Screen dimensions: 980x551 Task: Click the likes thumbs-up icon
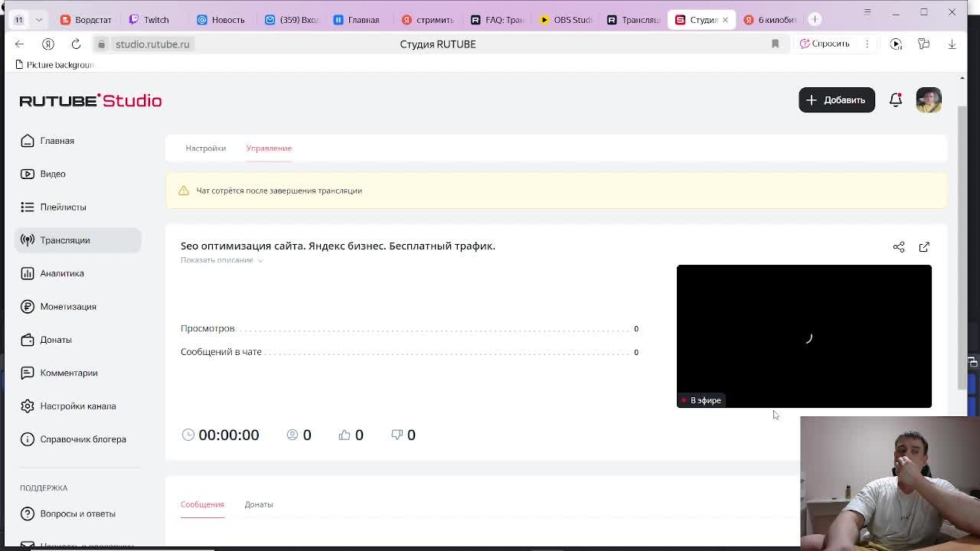click(345, 435)
